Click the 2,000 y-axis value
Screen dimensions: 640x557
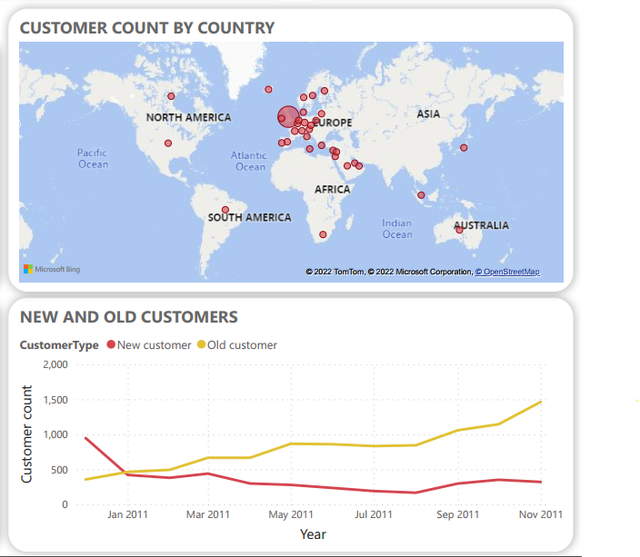[56, 364]
